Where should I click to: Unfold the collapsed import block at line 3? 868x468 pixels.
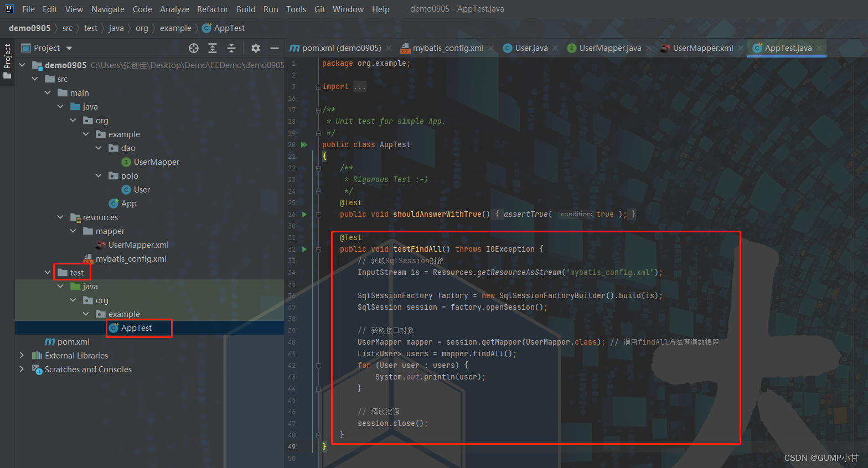click(x=318, y=87)
